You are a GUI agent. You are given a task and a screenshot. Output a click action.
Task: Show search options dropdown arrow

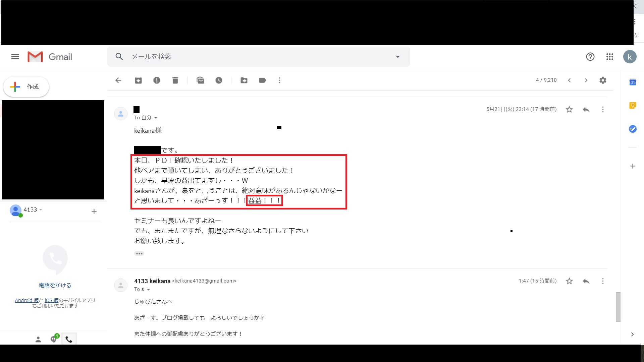(x=398, y=57)
